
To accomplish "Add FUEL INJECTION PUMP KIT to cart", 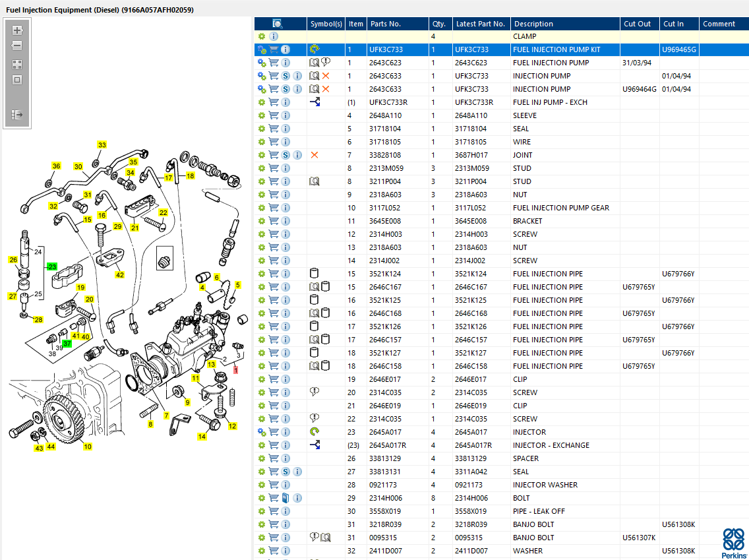I will pos(274,49).
